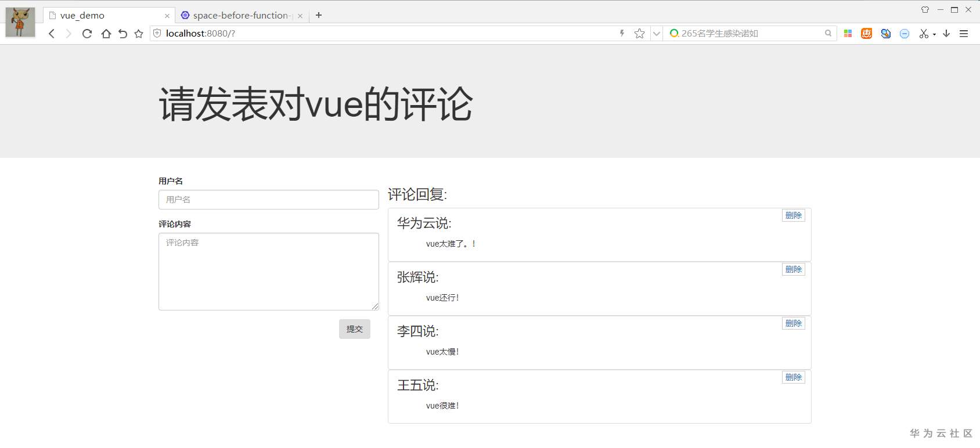Click the comment text vue太慢!
Screen dimensions: 980x448
click(442, 352)
